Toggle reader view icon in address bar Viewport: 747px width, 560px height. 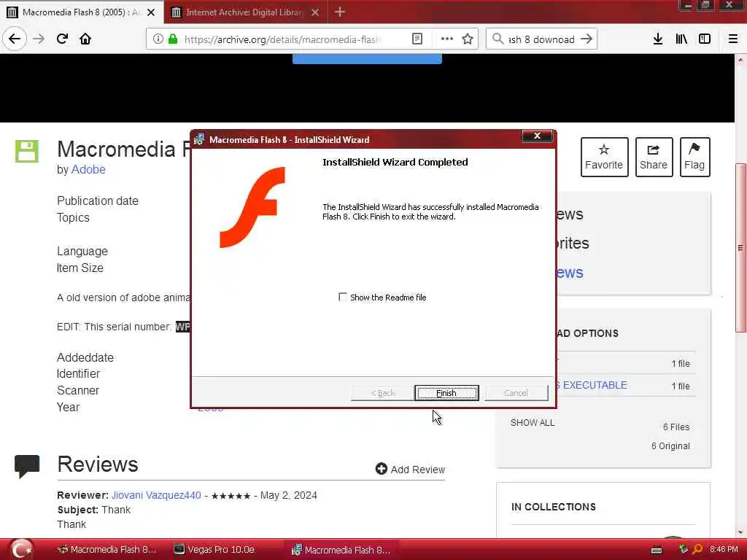pyautogui.click(x=417, y=39)
